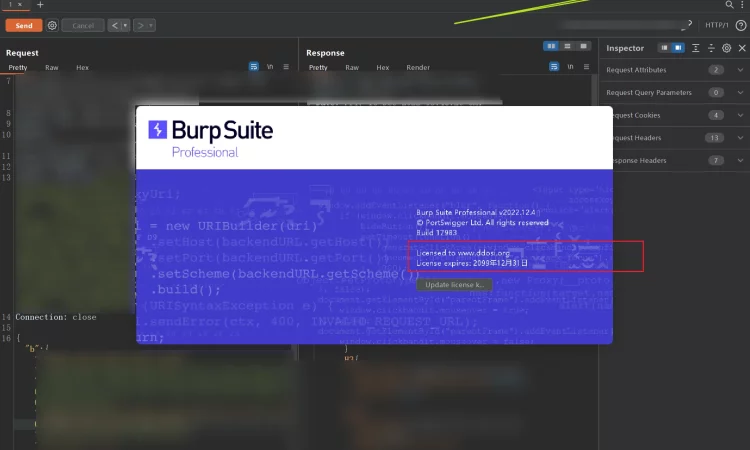Select the Response Pretty tab
The width and height of the screenshot is (750, 450).
click(318, 67)
